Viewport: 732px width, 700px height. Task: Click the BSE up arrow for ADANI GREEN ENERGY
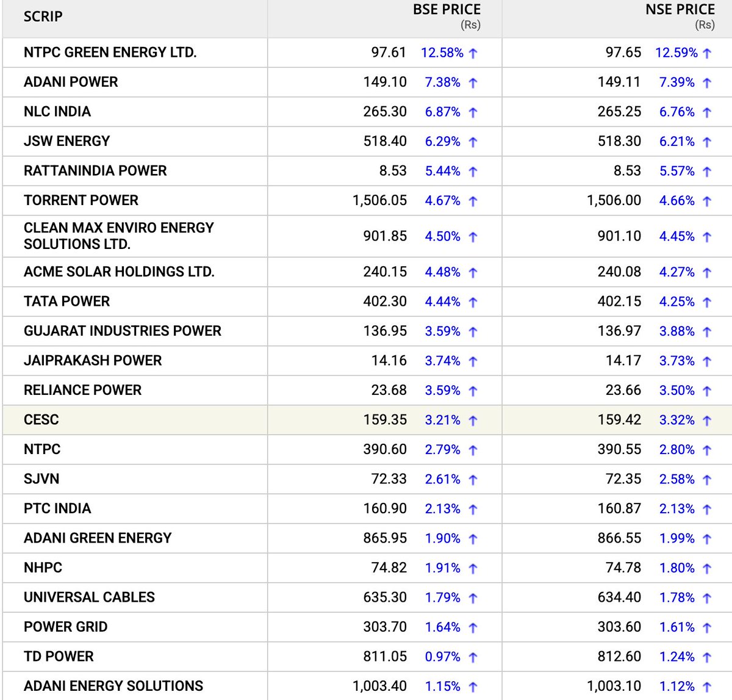tap(473, 539)
